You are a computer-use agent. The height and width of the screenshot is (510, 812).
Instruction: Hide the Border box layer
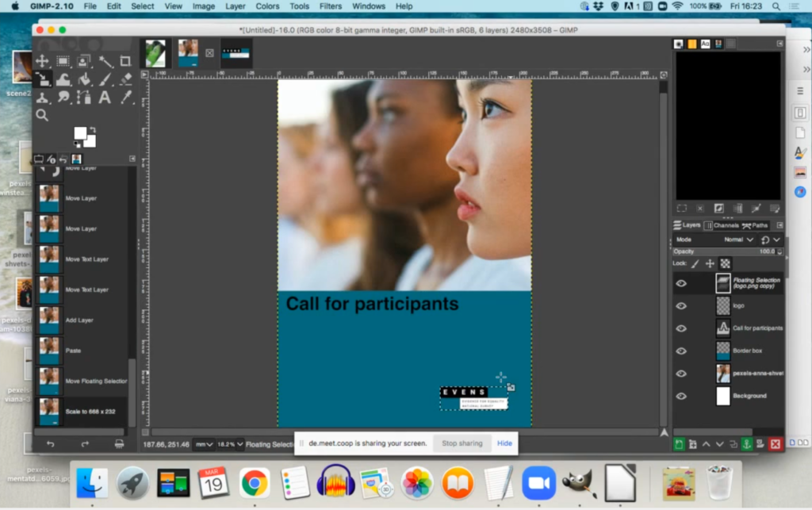[x=681, y=351]
